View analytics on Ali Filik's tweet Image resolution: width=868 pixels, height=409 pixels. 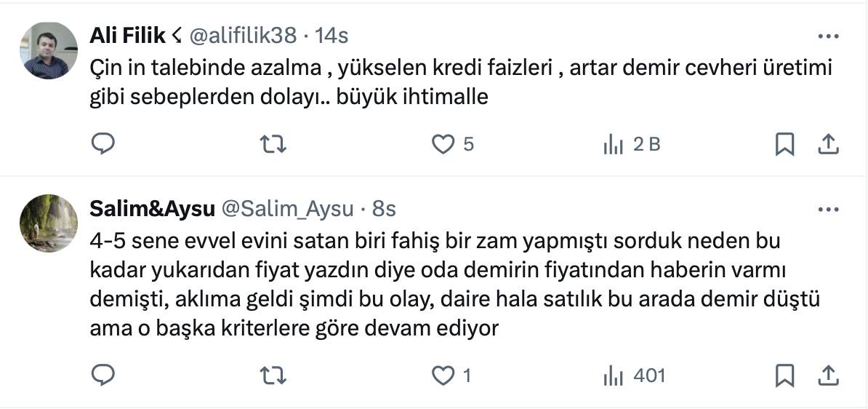coord(614,144)
